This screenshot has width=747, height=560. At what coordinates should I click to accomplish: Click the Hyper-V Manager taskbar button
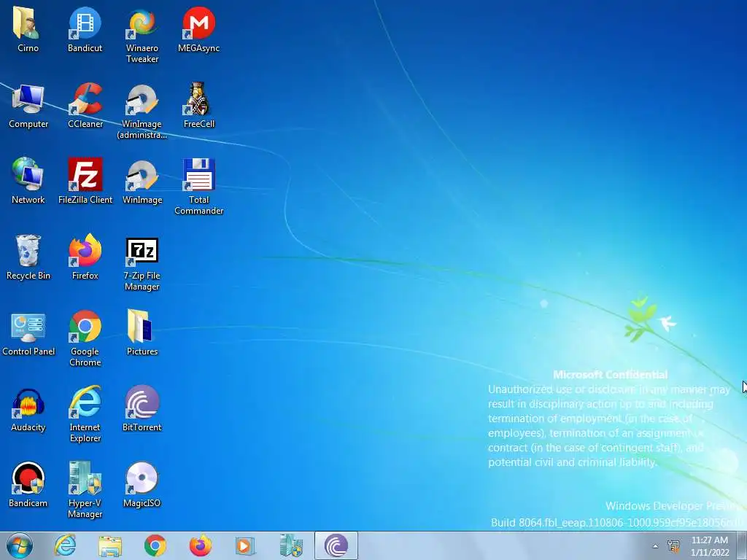pyautogui.click(x=290, y=545)
